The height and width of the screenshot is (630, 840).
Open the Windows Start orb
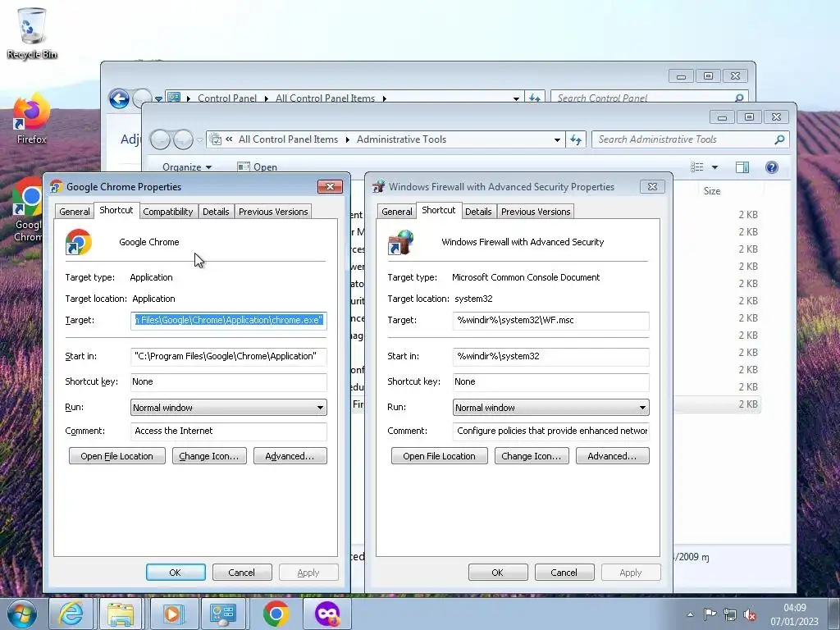[x=21, y=614]
